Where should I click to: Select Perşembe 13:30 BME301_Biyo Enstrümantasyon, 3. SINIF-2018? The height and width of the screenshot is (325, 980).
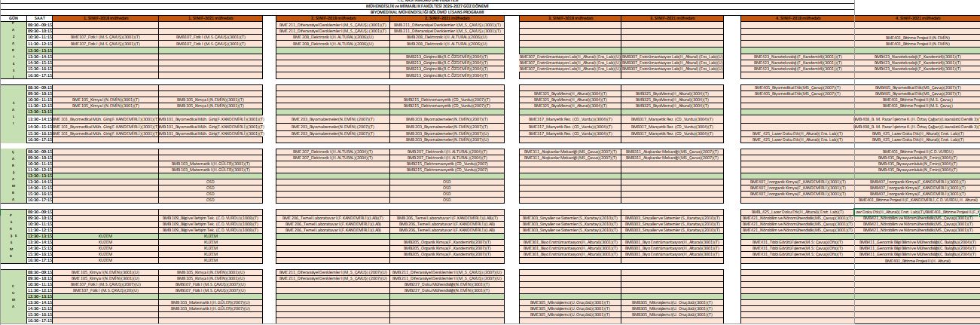pyautogui.click(x=570, y=242)
